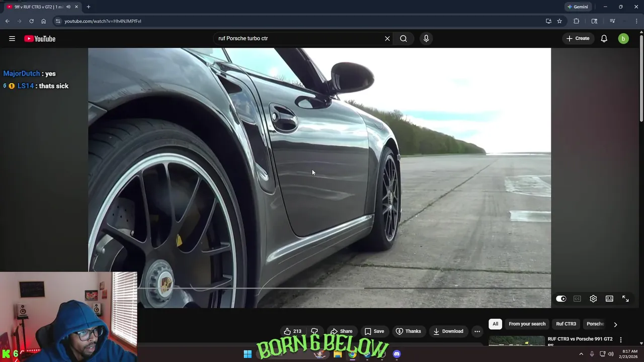
Task: Download the video
Action: point(448,331)
